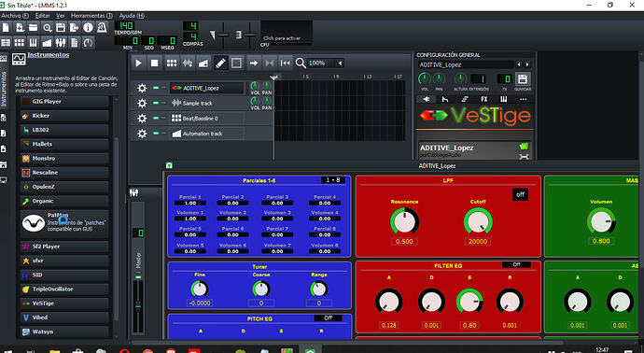Open the Archivo menu

15,16
